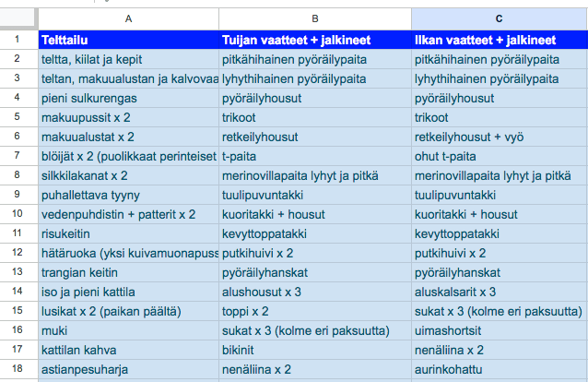Select the "retkeilyhousut + vyö" cell
This screenshot has width=588, height=382.
coord(500,137)
